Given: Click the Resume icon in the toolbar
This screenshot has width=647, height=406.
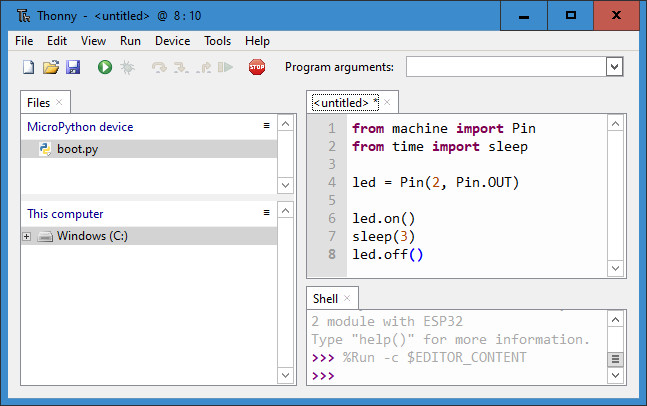Looking at the screenshot, I should coord(226,67).
